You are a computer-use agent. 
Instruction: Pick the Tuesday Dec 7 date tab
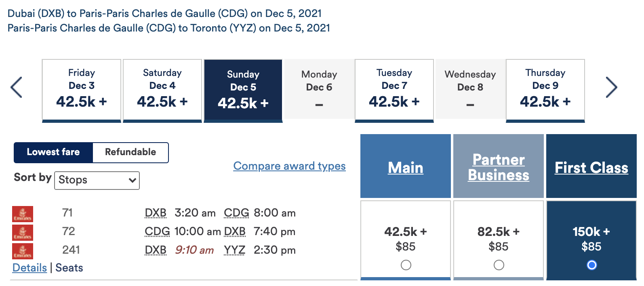(x=394, y=90)
